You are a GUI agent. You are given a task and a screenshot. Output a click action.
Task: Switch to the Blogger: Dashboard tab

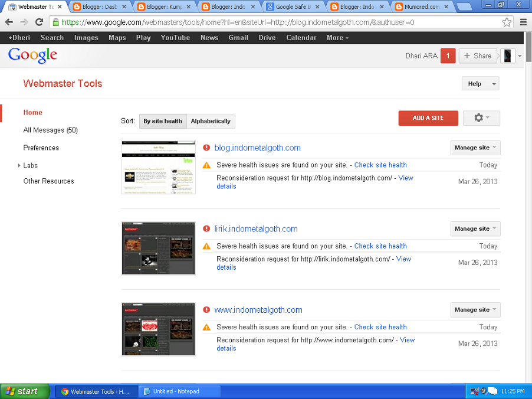100,6
